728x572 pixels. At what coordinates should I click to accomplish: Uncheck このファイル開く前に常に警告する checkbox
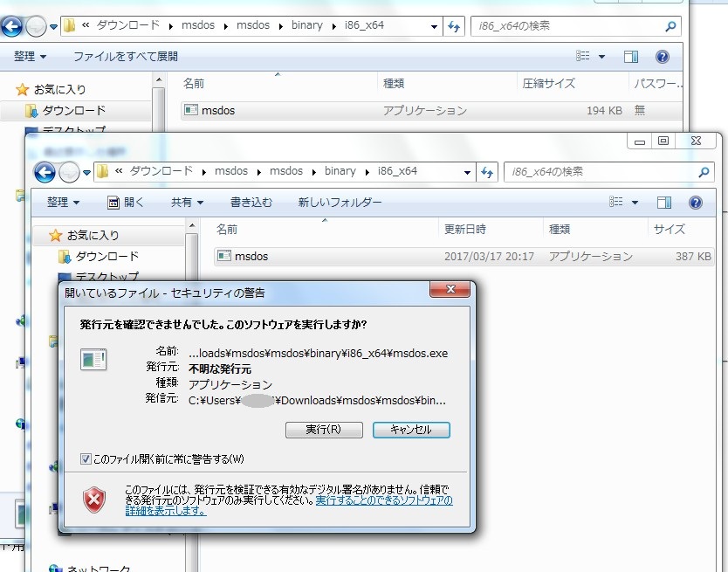tap(86, 459)
